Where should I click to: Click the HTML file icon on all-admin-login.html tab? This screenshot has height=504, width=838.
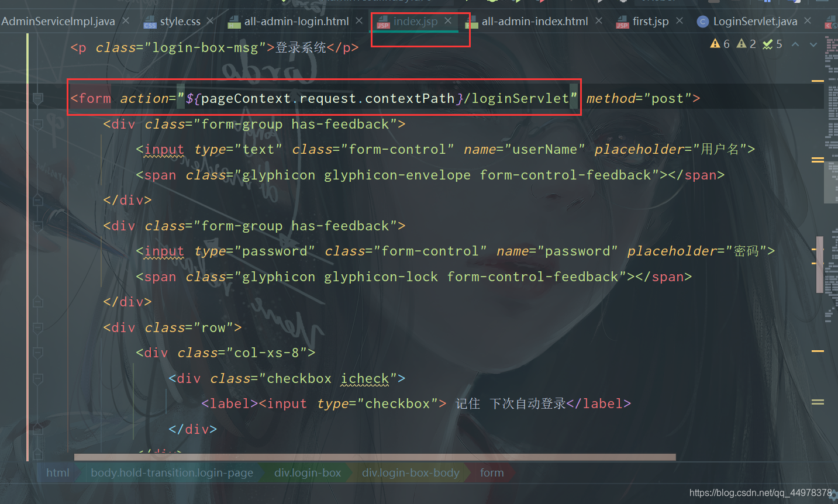pos(234,22)
